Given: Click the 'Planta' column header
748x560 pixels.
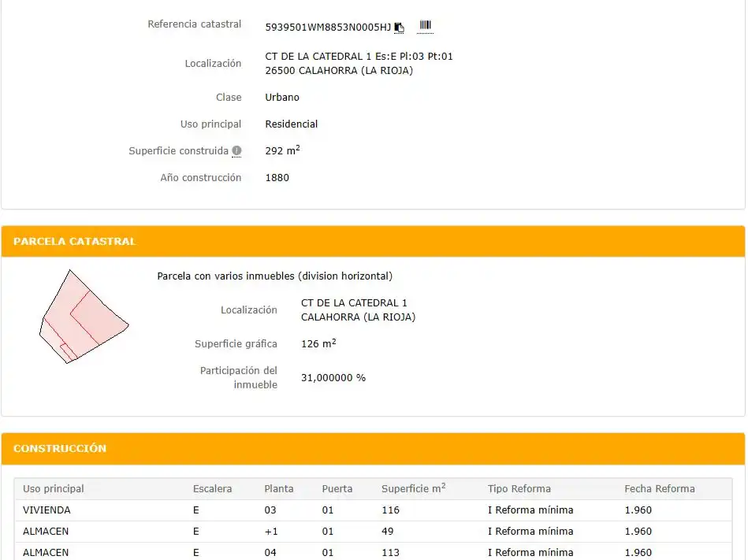Looking at the screenshot, I should pyautogui.click(x=279, y=489).
